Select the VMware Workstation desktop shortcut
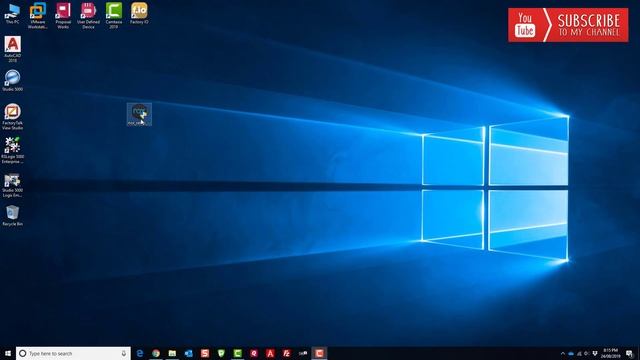Image resolution: width=640 pixels, height=360 pixels. [38, 16]
